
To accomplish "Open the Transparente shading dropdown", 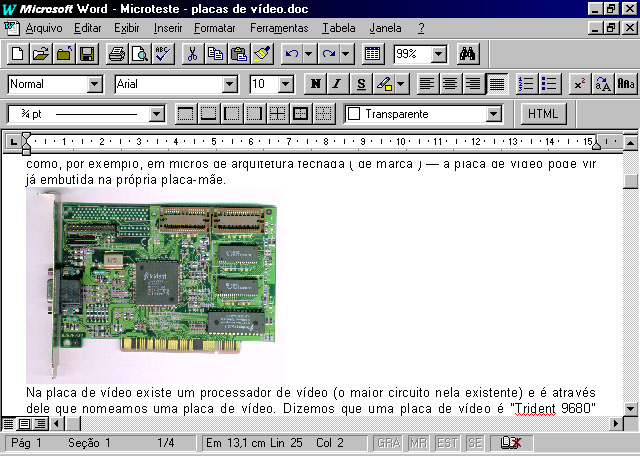I will pos(493,114).
